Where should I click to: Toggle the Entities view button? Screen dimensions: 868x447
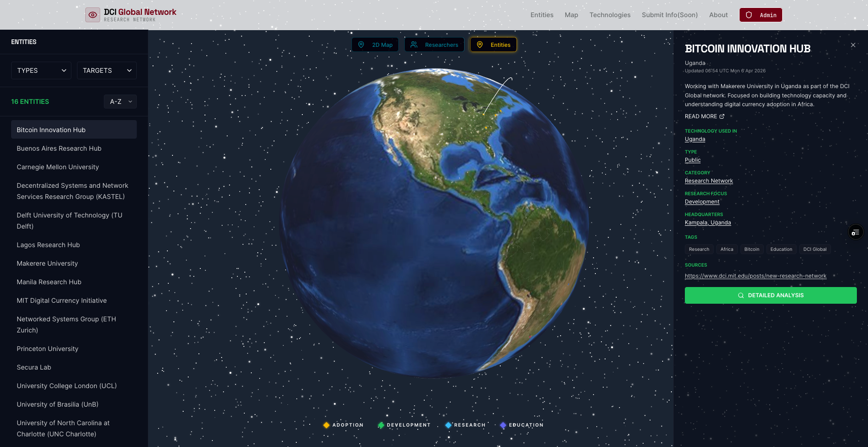(x=493, y=45)
